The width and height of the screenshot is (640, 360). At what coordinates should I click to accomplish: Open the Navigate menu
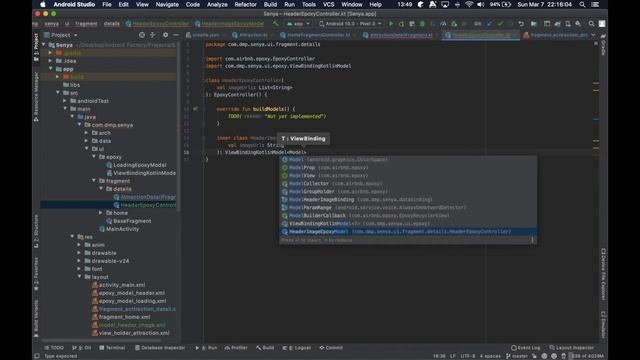tap(167, 4)
